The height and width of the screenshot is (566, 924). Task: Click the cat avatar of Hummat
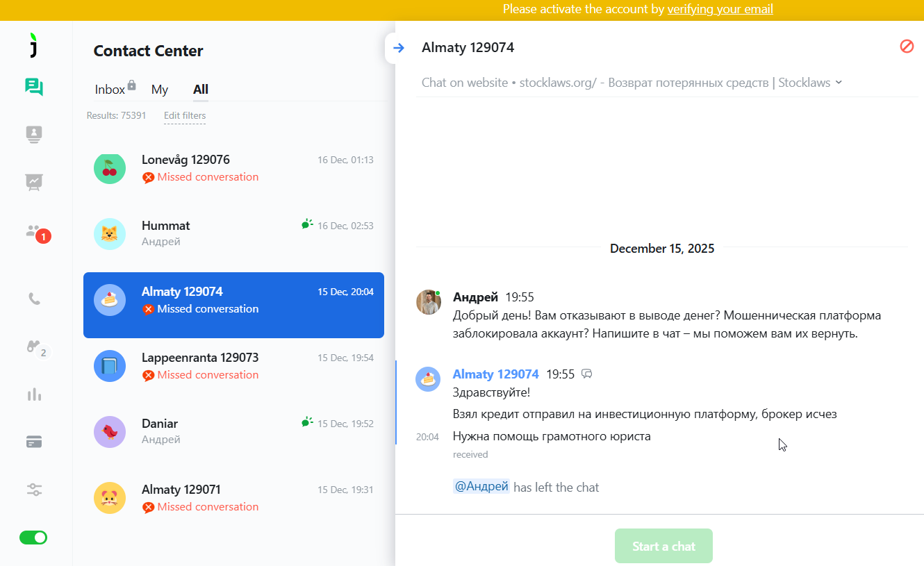pos(110,234)
